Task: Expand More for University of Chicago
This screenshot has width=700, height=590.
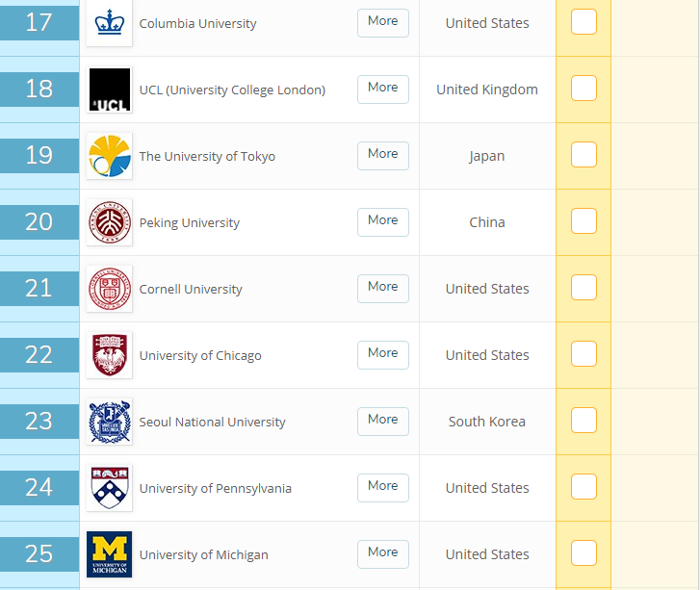Action: [x=382, y=354]
